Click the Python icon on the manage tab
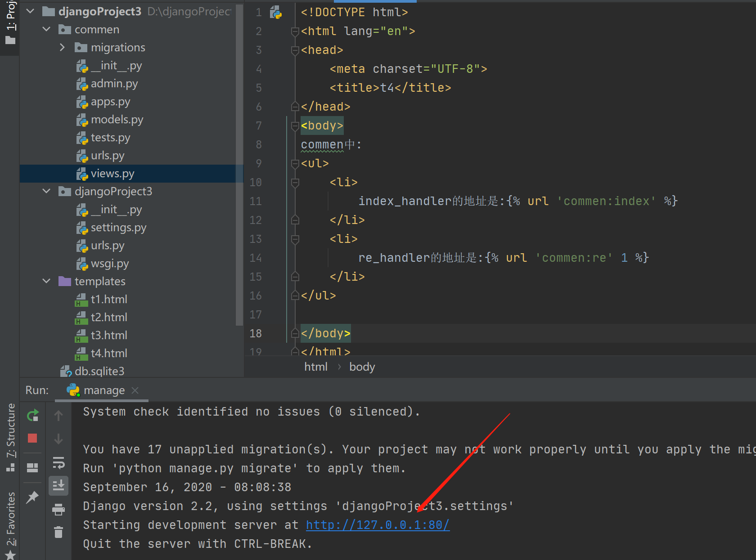This screenshot has height=560, width=756. (73, 390)
